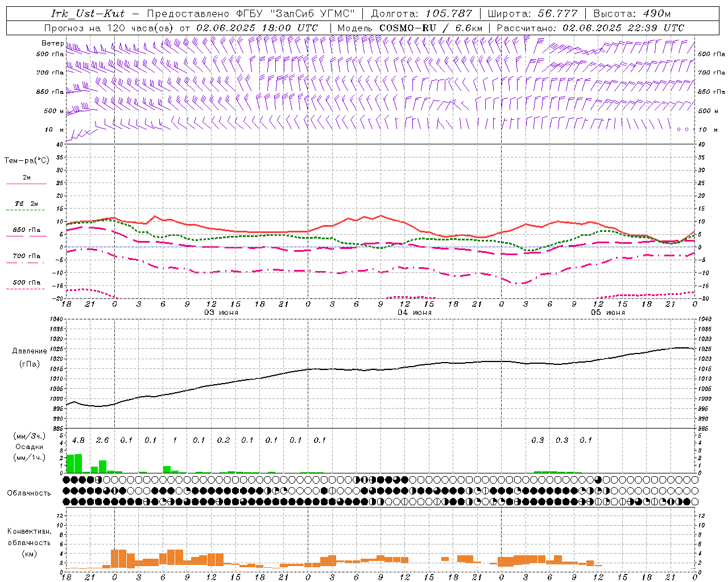Image resolution: width=728 pixels, height=582 pixels.
Task: Click the Осадки precipitation panel label
Action: pos(28,447)
